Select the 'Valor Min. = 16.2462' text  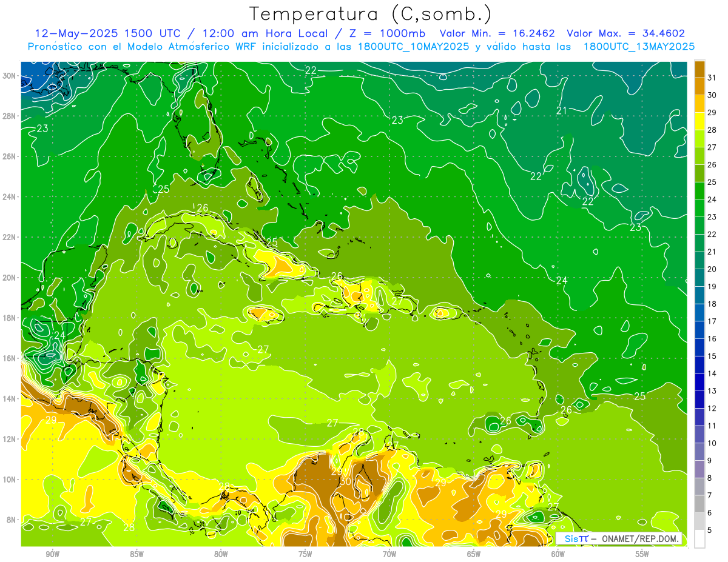click(x=497, y=33)
